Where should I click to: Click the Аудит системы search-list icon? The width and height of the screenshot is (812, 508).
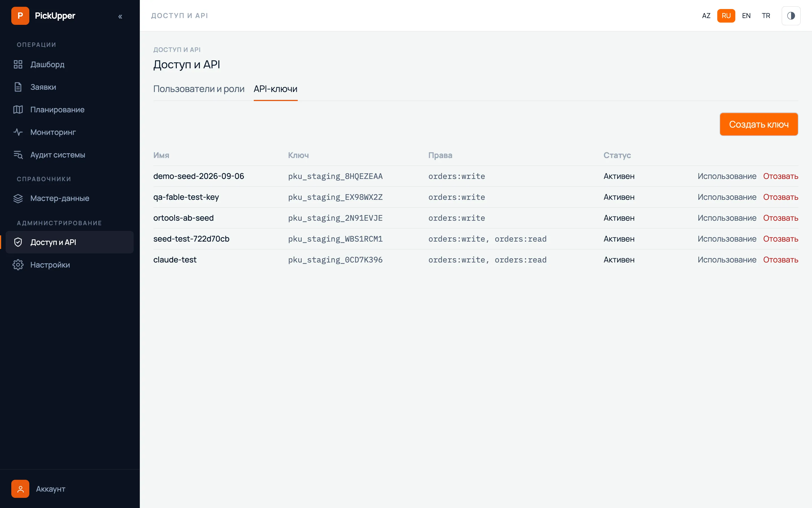point(18,155)
